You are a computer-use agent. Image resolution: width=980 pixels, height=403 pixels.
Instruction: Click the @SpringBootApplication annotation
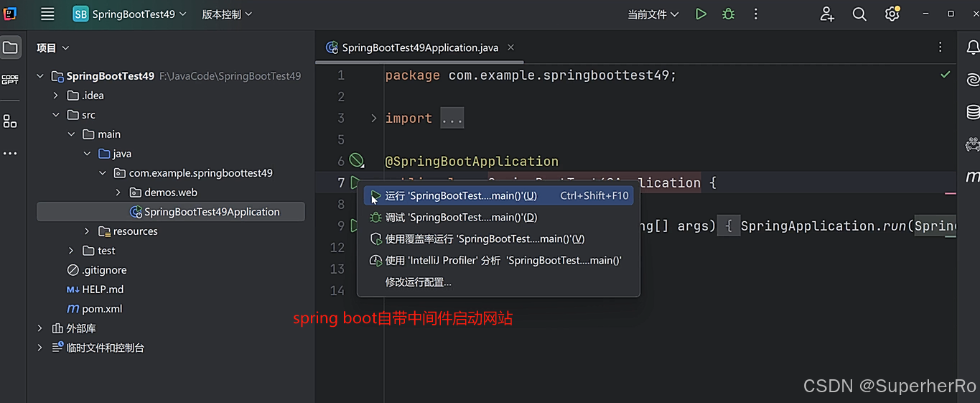pyautogui.click(x=472, y=162)
